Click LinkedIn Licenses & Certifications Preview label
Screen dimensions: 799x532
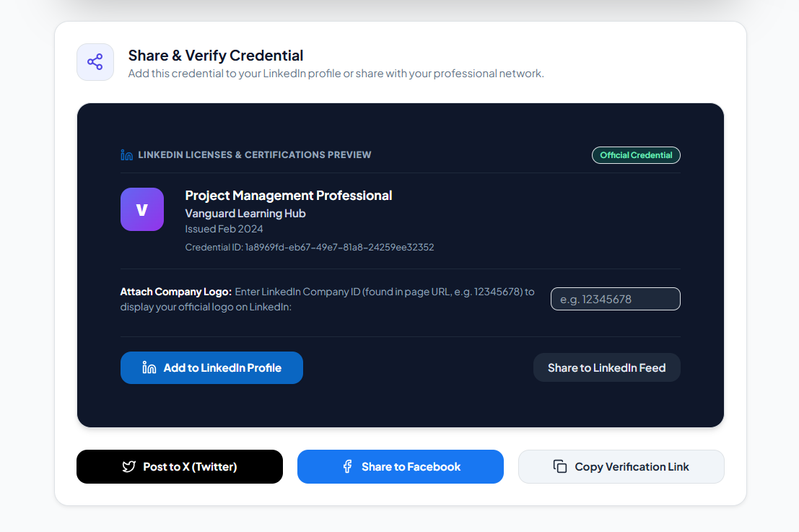click(x=254, y=155)
